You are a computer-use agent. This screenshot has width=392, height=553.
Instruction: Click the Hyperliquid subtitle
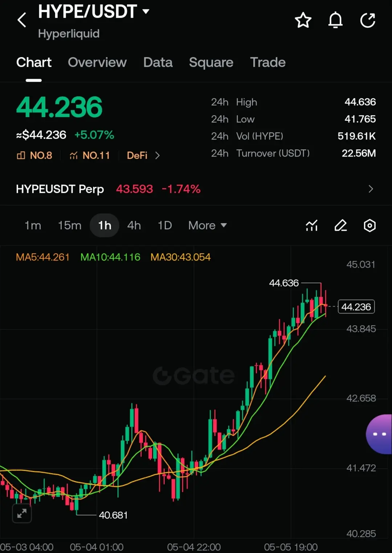(x=69, y=34)
